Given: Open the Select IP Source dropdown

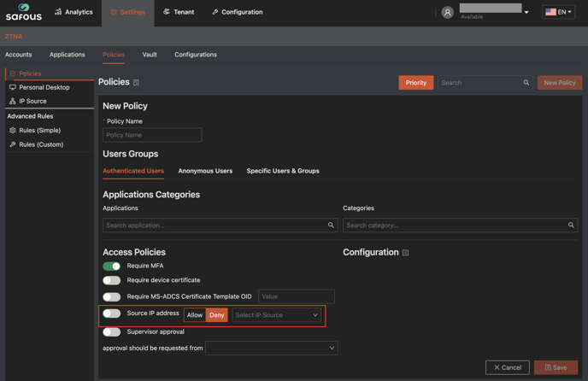Looking at the screenshot, I should coord(276,315).
